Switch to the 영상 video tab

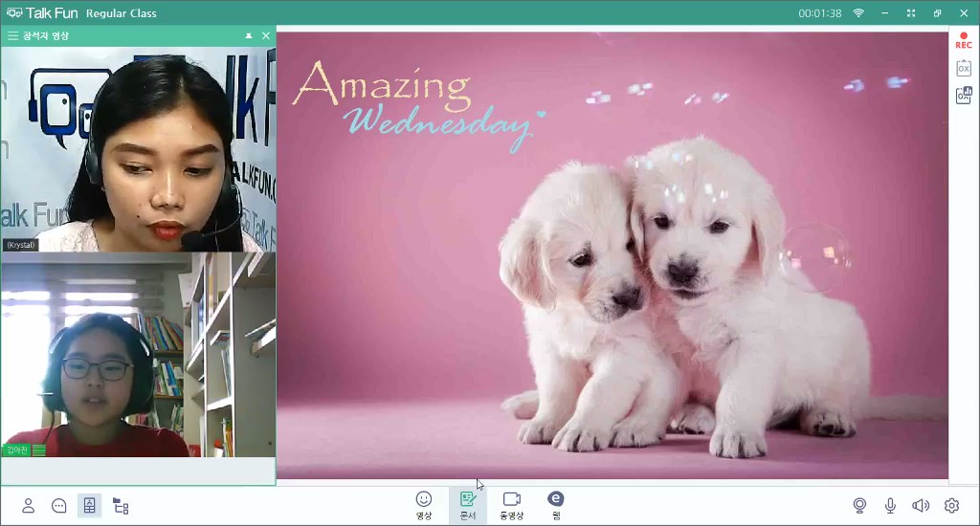[423, 505]
